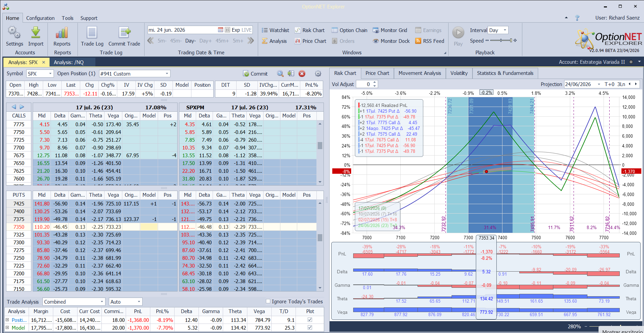The image size is (644, 333).
Task: Click the magnifier search icon beside Commit
Action: tap(280, 74)
